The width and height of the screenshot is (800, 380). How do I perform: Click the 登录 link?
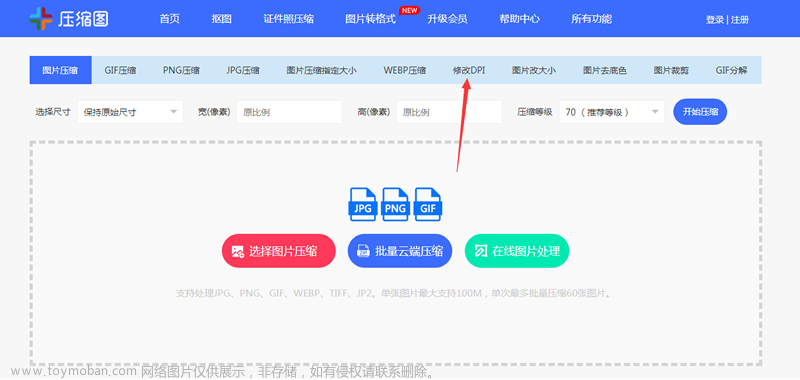tap(714, 20)
